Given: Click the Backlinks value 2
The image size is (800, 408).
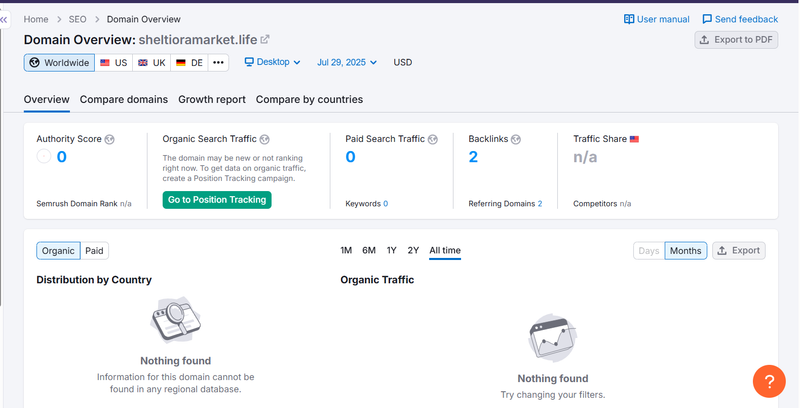Looking at the screenshot, I should 473,157.
